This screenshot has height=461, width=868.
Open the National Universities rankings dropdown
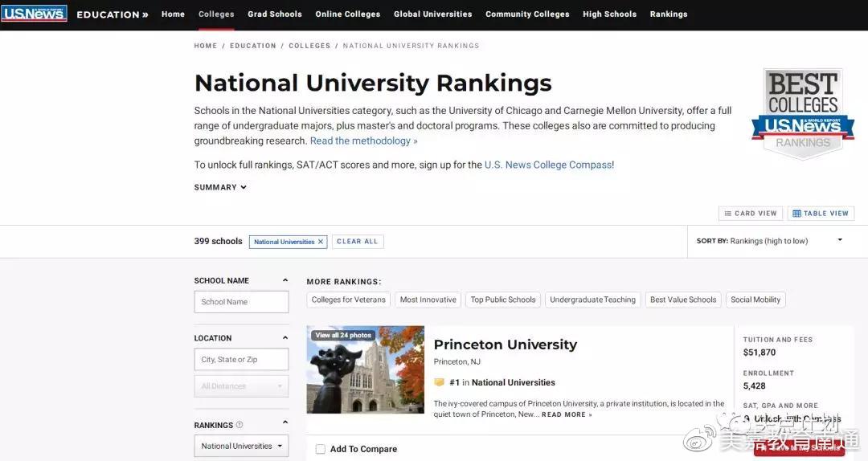[241, 446]
